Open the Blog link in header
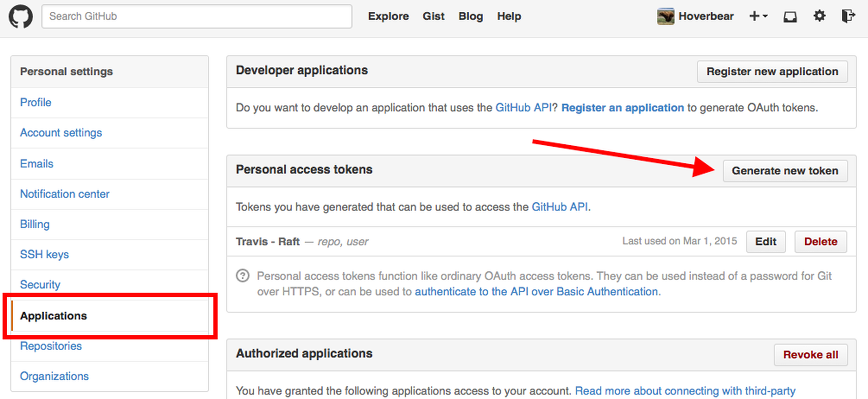This screenshot has height=399, width=868. pyautogui.click(x=470, y=16)
